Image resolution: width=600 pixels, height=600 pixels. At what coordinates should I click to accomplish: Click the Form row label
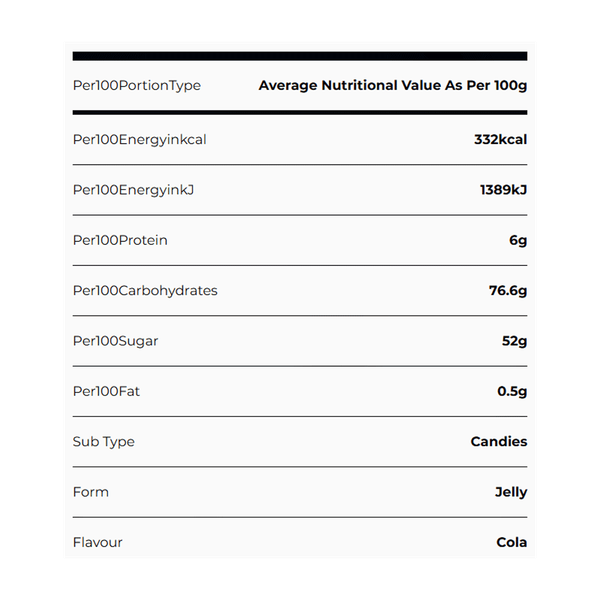pos(91,492)
